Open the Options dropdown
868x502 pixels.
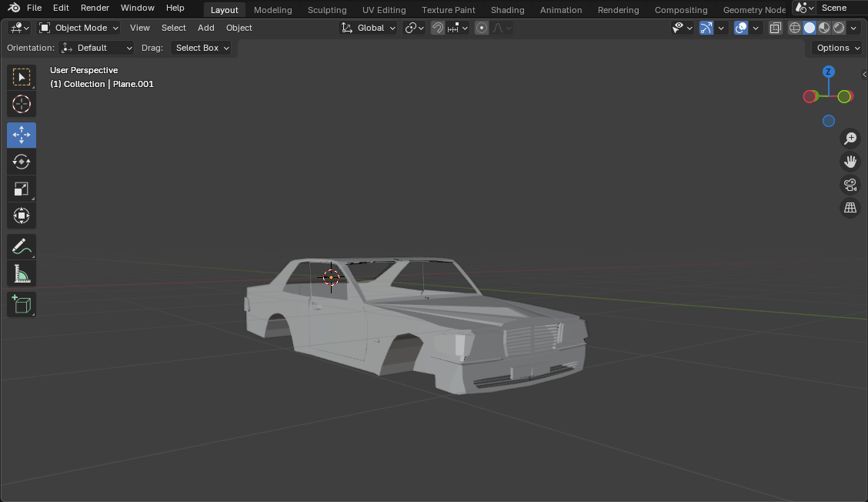click(838, 48)
